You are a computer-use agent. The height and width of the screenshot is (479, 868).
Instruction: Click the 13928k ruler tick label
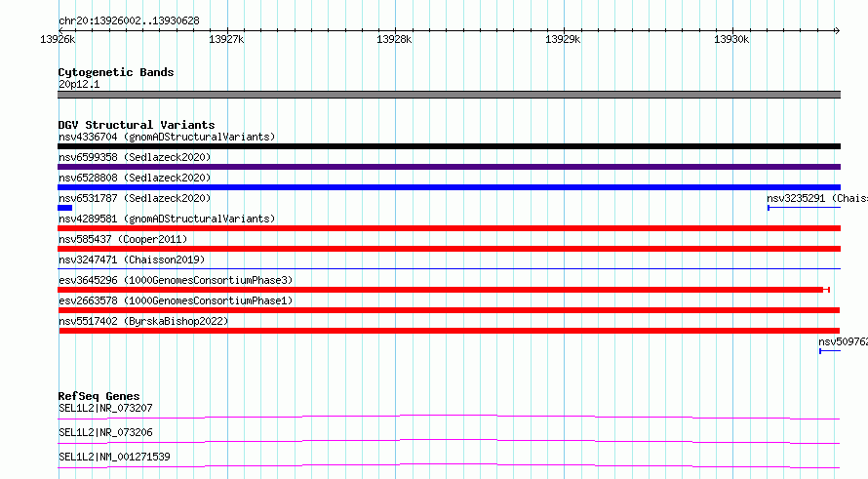coord(394,39)
